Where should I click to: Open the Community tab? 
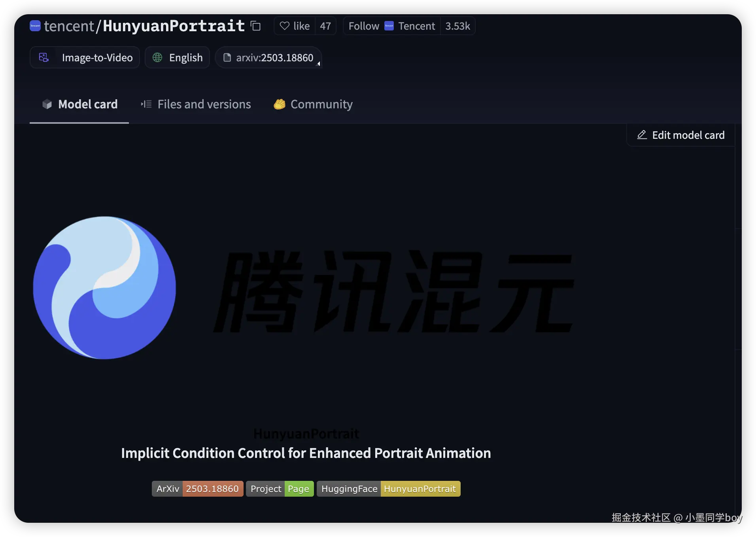click(313, 104)
